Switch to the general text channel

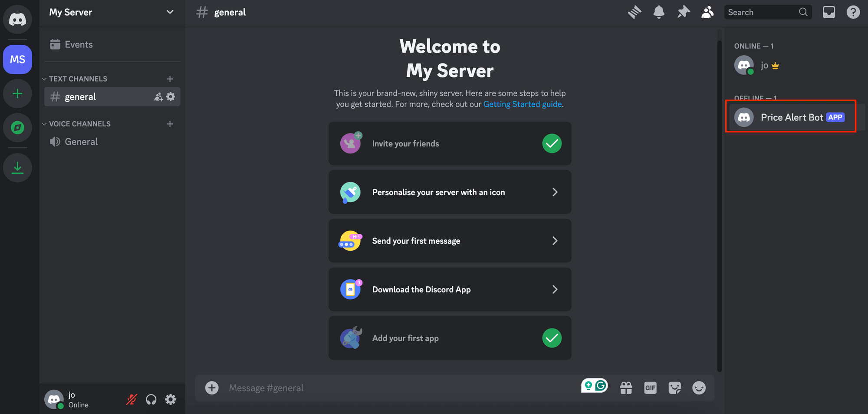click(80, 96)
